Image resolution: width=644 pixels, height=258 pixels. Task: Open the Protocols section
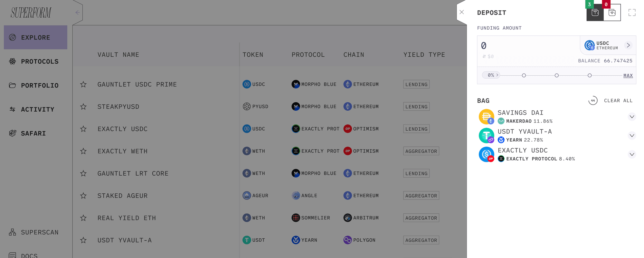tap(34, 61)
